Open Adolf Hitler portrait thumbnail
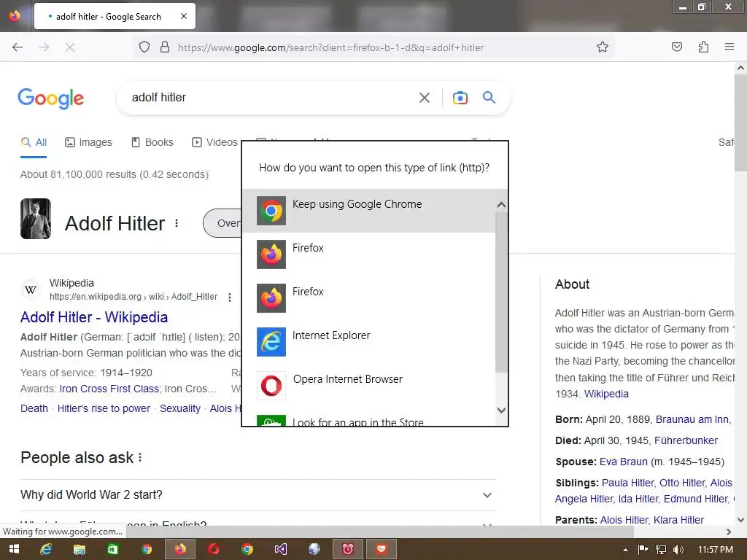 pos(36,219)
